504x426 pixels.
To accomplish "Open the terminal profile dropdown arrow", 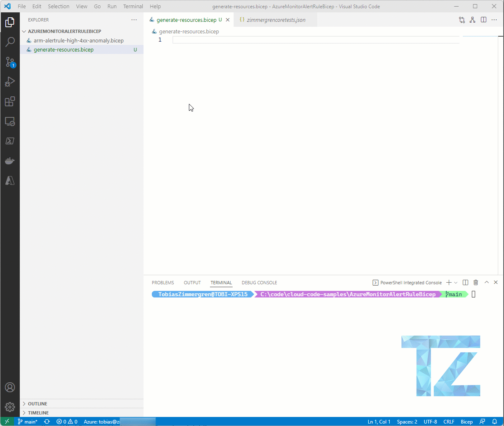I will [456, 283].
